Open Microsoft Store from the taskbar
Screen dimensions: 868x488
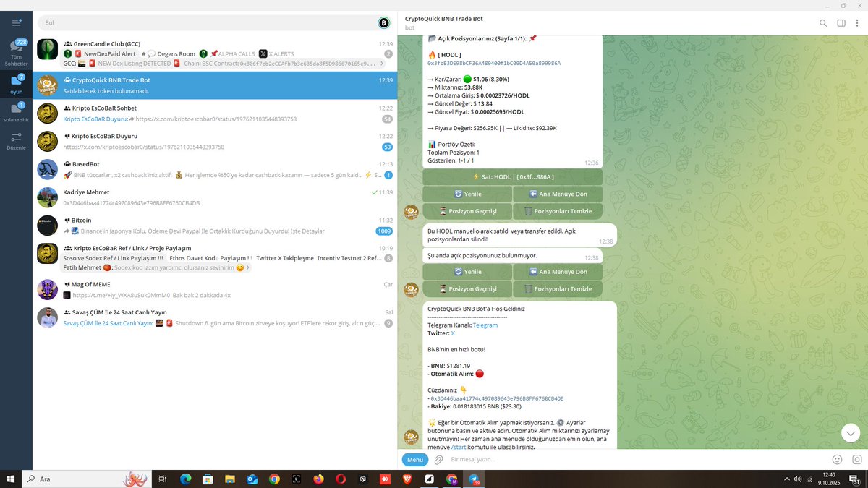208,479
